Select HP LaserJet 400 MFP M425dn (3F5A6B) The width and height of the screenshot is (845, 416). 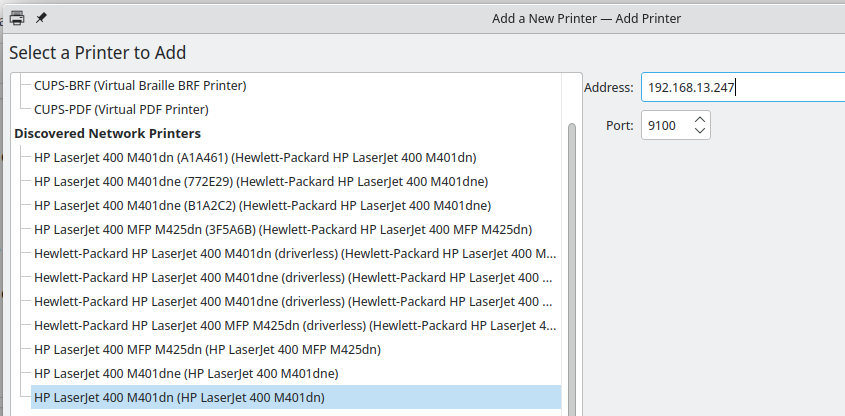tap(282, 229)
